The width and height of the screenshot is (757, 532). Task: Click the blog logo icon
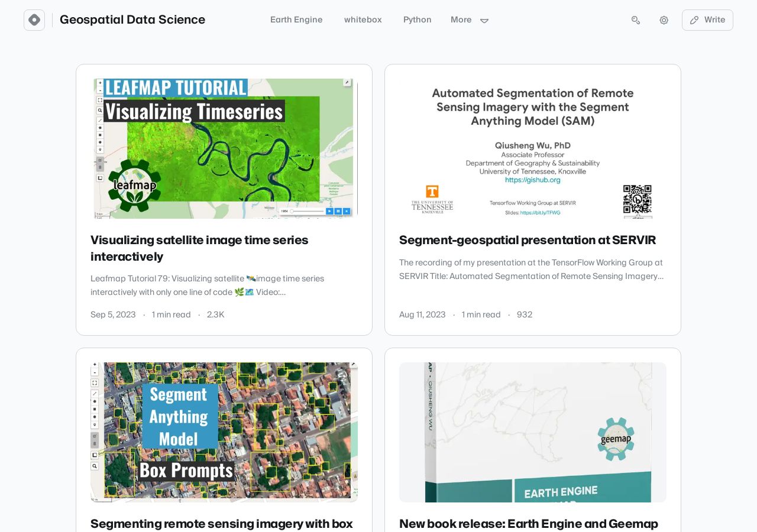coord(34,20)
